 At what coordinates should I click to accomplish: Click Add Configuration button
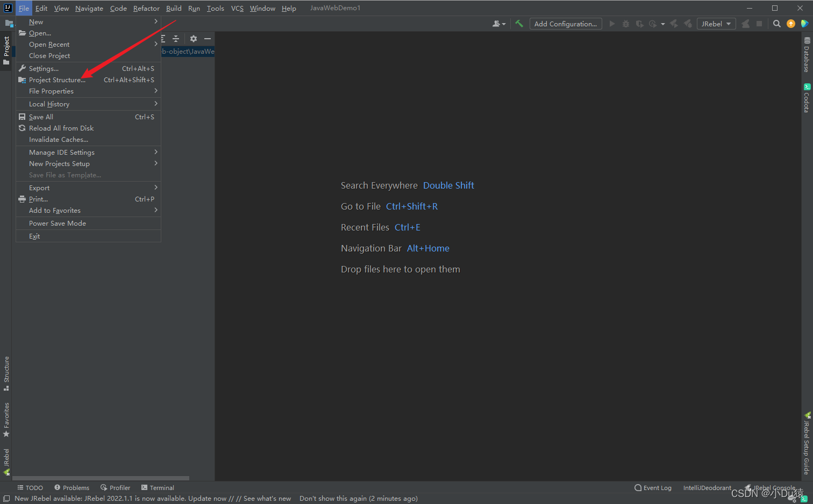point(566,24)
